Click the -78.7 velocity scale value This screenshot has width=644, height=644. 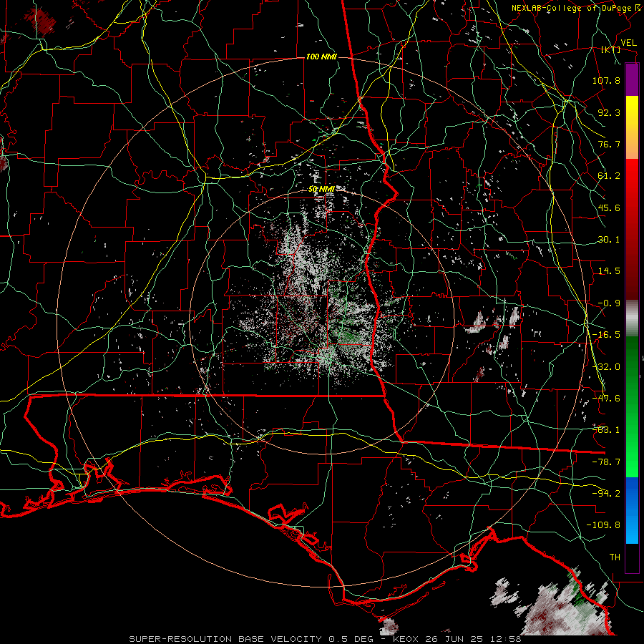(606, 462)
